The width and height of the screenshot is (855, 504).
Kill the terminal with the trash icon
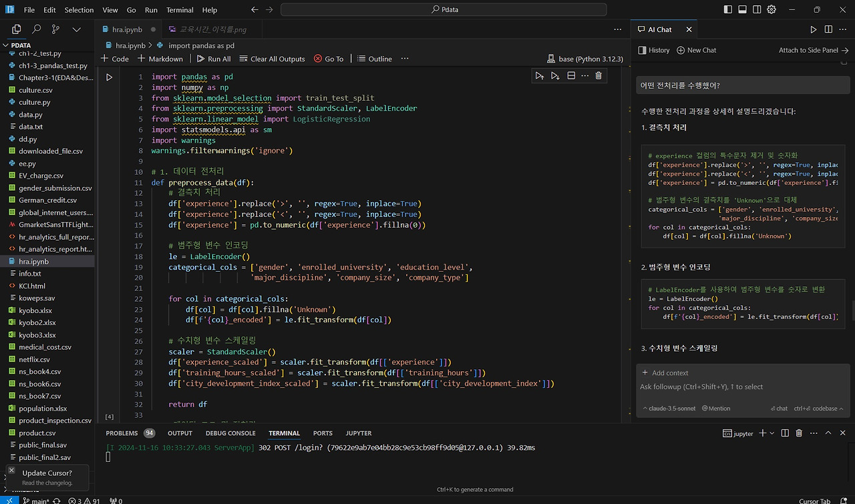click(x=798, y=433)
